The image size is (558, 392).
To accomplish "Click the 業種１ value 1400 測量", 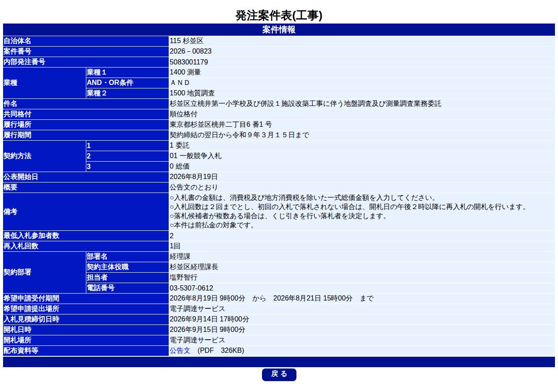I will pyautogui.click(x=185, y=72).
